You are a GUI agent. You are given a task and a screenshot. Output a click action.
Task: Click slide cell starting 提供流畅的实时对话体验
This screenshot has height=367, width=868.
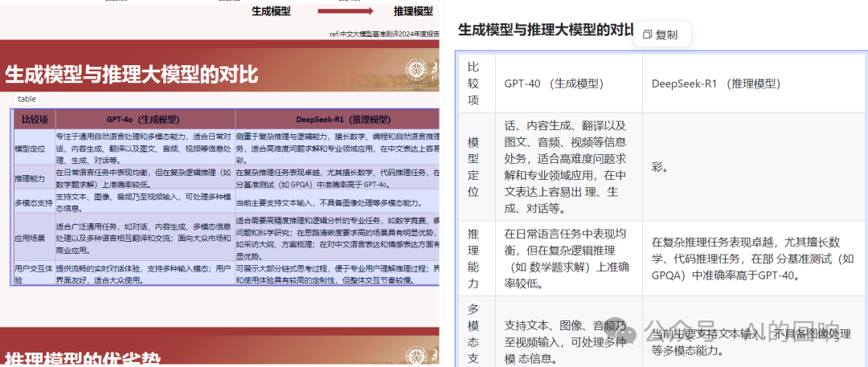click(145, 273)
